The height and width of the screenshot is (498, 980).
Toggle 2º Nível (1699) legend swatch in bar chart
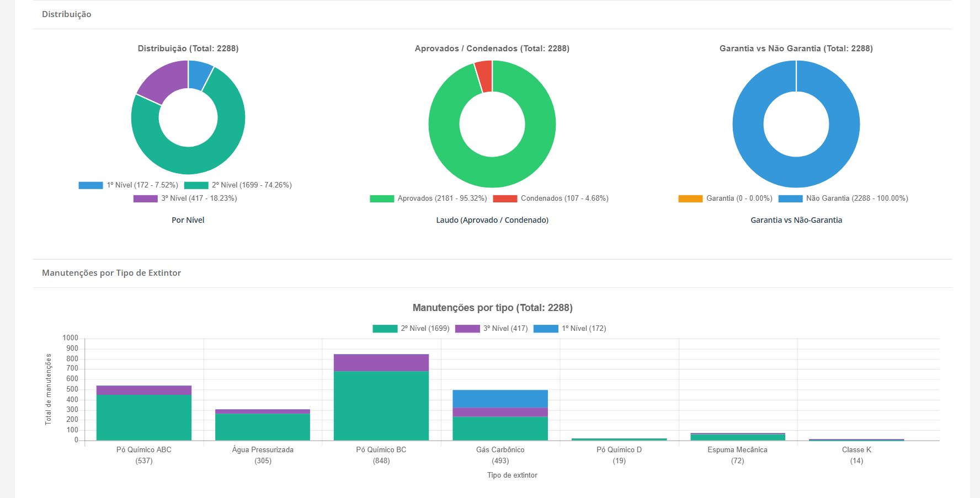point(385,329)
